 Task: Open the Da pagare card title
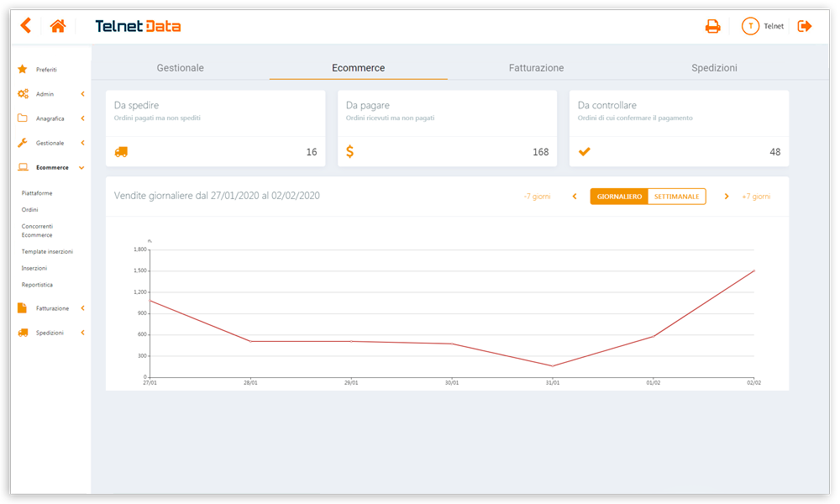tap(368, 106)
